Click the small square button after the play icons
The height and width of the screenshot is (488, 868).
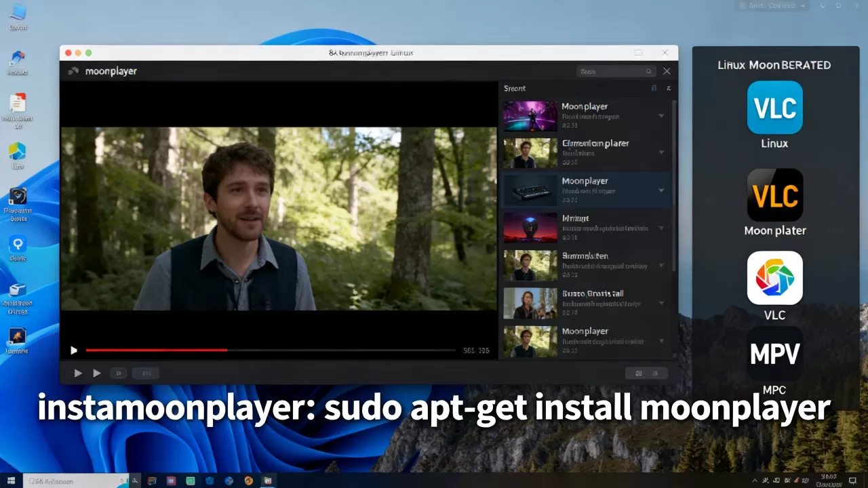click(x=118, y=373)
